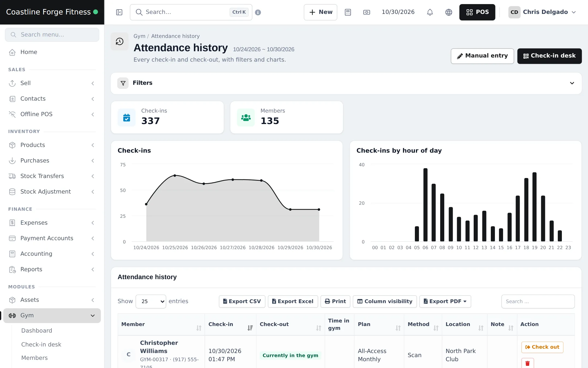The height and width of the screenshot is (368, 588).
Task: Export table as CSV
Action: [242, 301]
